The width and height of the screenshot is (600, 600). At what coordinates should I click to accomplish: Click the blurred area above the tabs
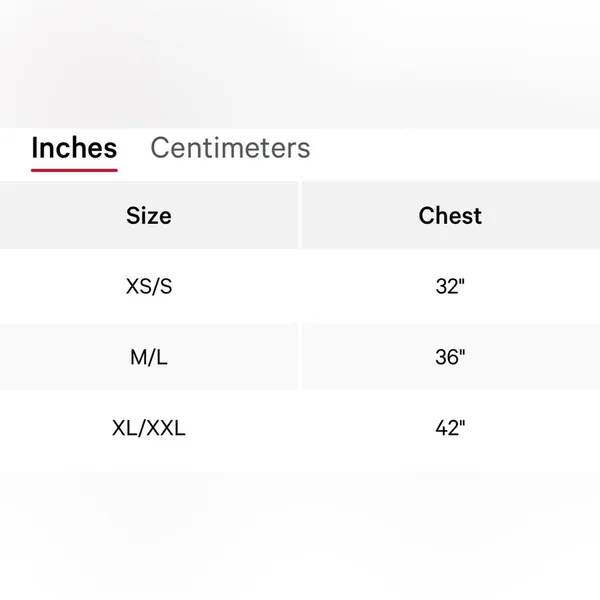tap(300, 64)
